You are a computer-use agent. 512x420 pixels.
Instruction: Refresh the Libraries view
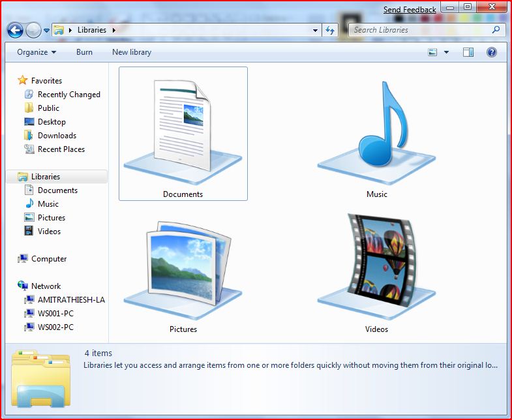330,31
